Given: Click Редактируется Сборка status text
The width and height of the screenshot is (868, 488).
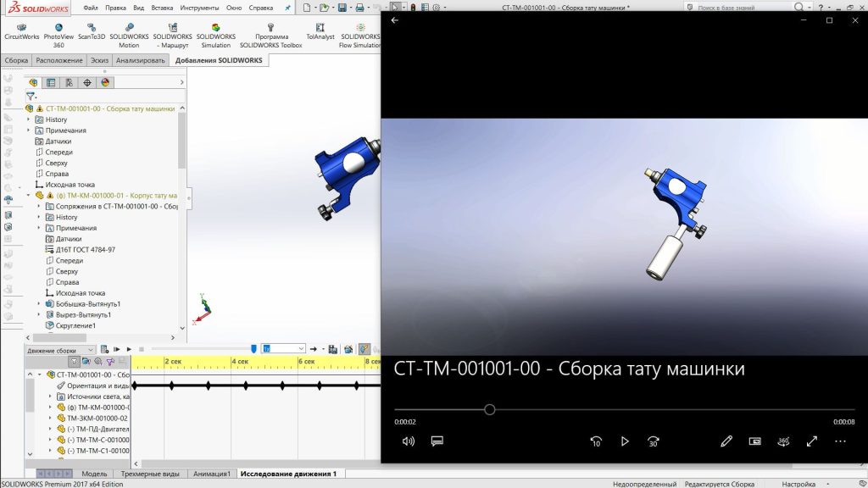Looking at the screenshot, I should point(720,484).
